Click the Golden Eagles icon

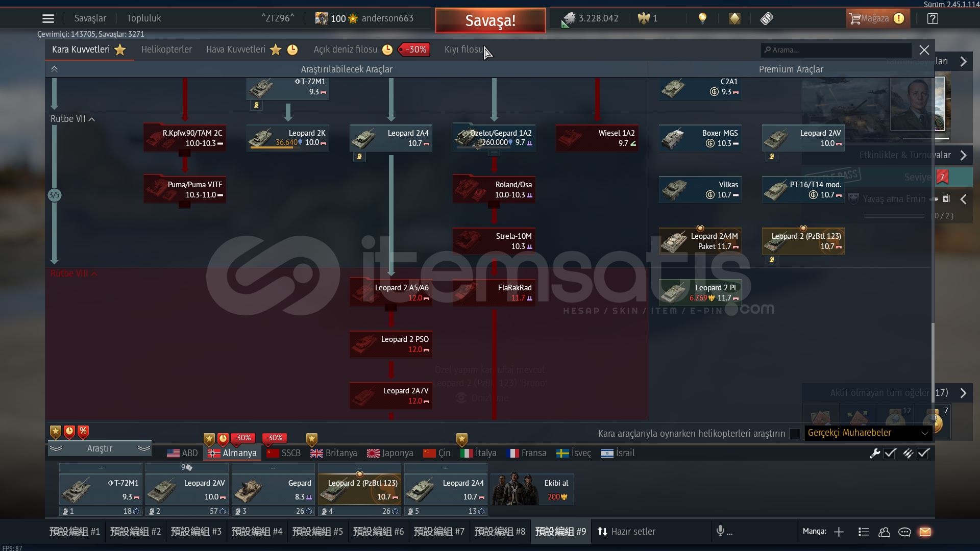pos(644,19)
